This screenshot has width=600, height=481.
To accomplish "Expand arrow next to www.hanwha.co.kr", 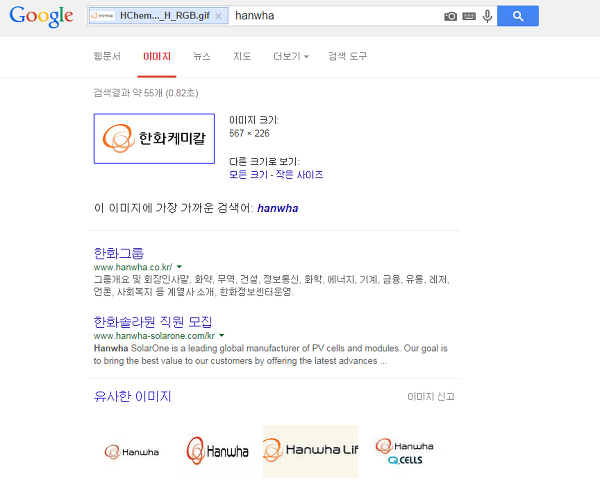I will point(179,267).
